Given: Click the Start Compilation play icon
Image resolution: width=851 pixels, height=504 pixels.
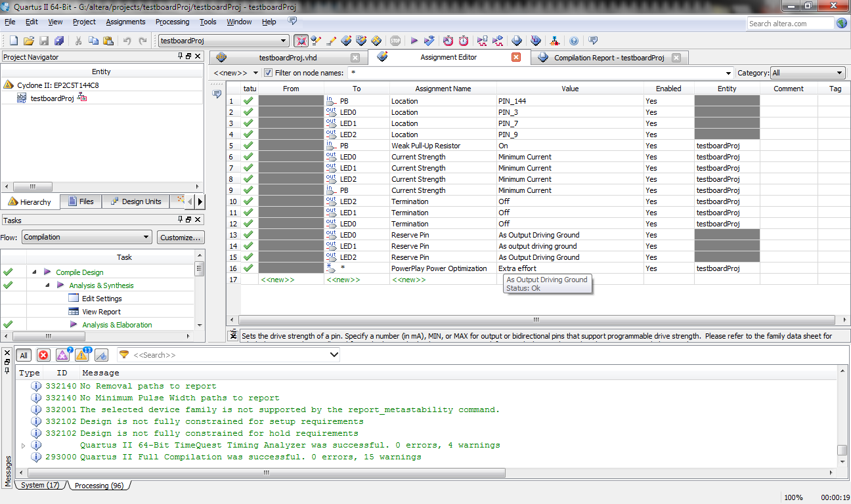Looking at the screenshot, I should pos(414,41).
